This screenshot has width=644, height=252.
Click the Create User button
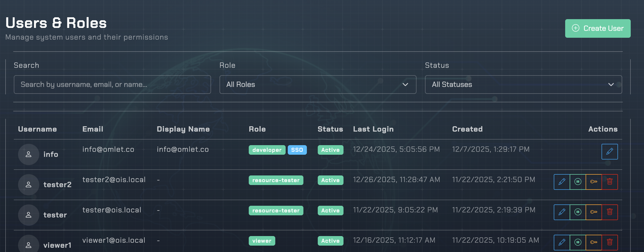coord(598,28)
